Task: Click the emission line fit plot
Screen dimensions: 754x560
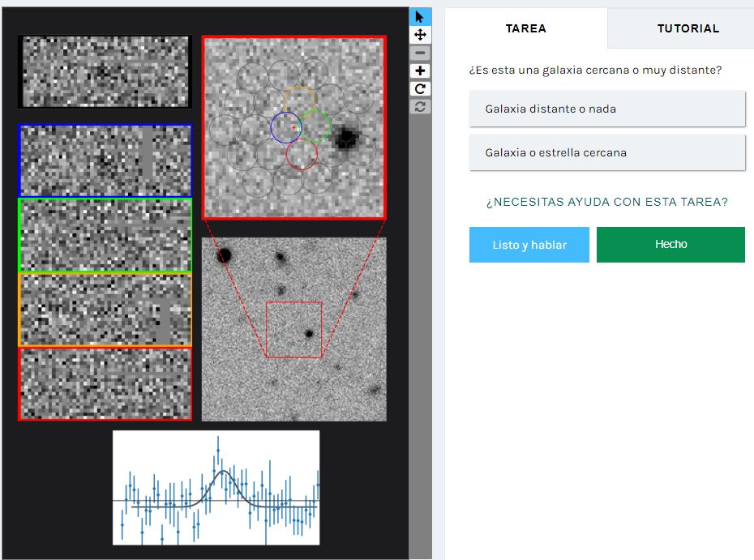Action: pyautogui.click(x=216, y=488)
